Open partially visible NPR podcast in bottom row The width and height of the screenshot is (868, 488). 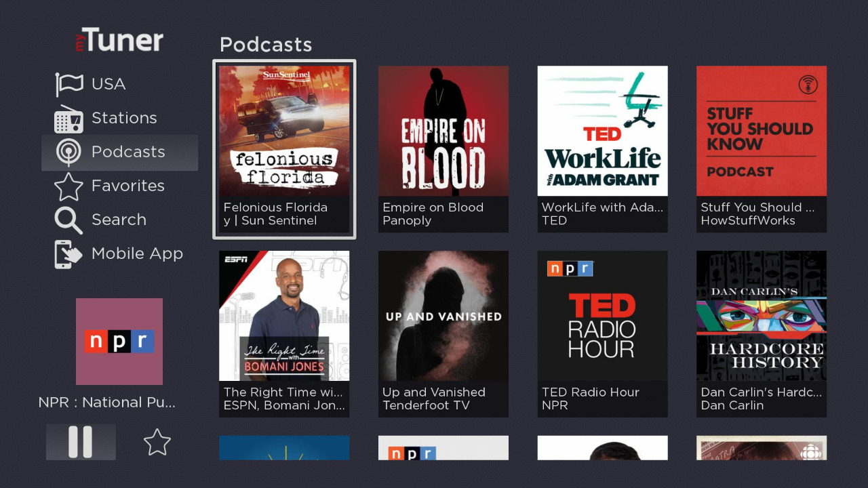[443, 448]
